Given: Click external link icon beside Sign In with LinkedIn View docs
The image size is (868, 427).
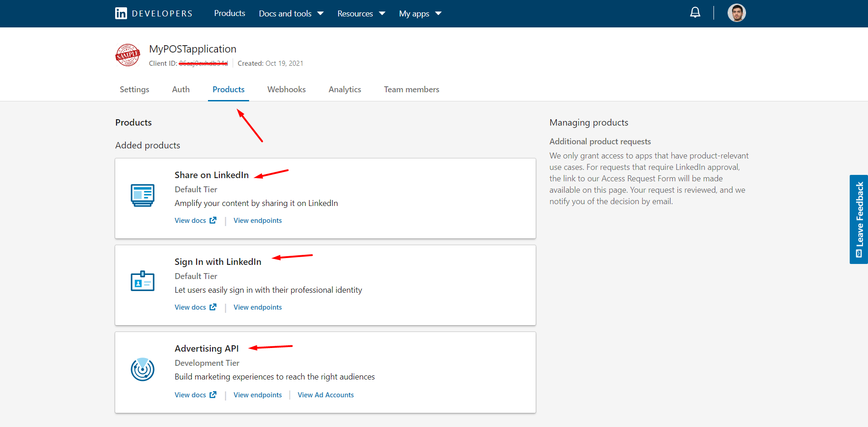Looking at the screenshot, I should tap(213, 307).
